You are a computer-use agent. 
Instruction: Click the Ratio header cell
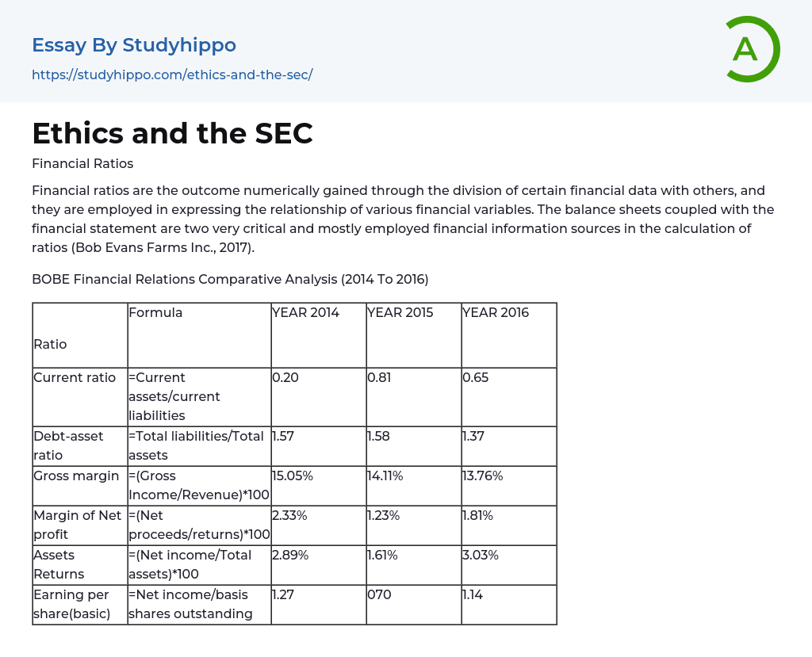(50, 344)
